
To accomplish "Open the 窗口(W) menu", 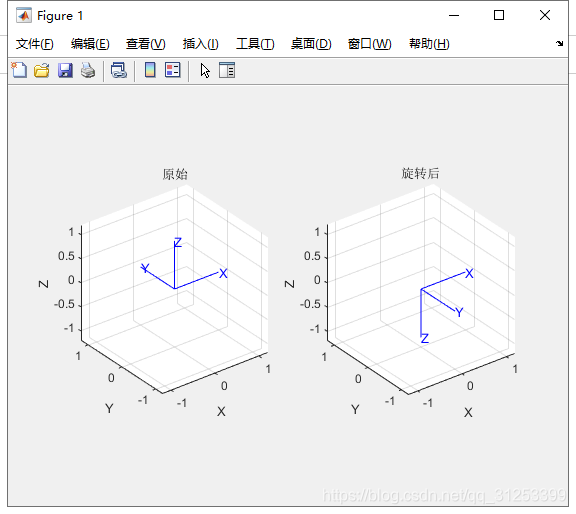I will click(x=370, y=44).
